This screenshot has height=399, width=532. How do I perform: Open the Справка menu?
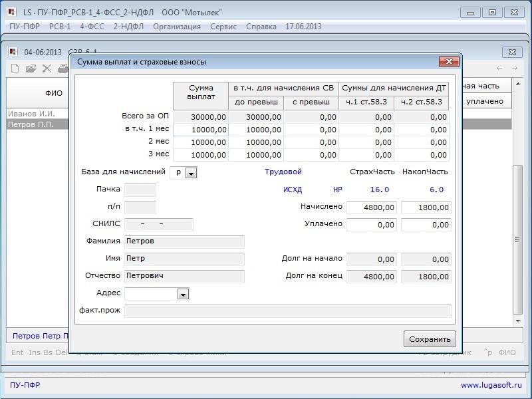[261, 27]
